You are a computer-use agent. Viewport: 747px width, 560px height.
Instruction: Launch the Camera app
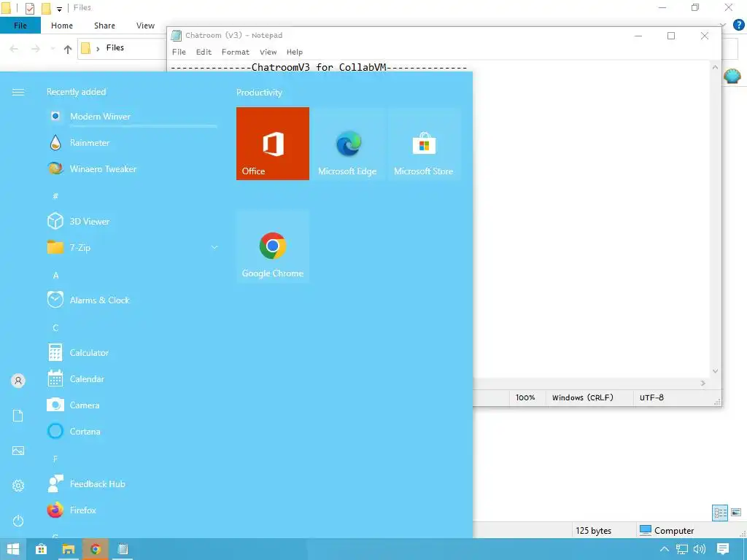click(132, 405)
